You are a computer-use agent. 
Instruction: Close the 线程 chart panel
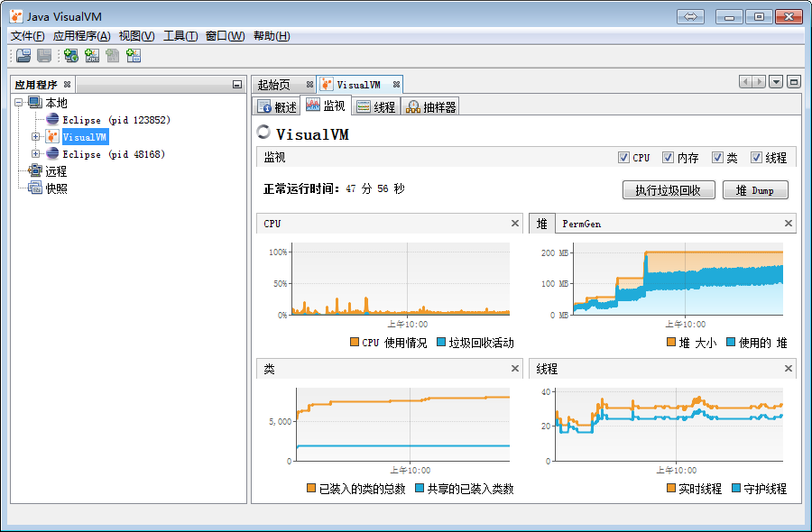pyautogui.click(x=789, y=369)
